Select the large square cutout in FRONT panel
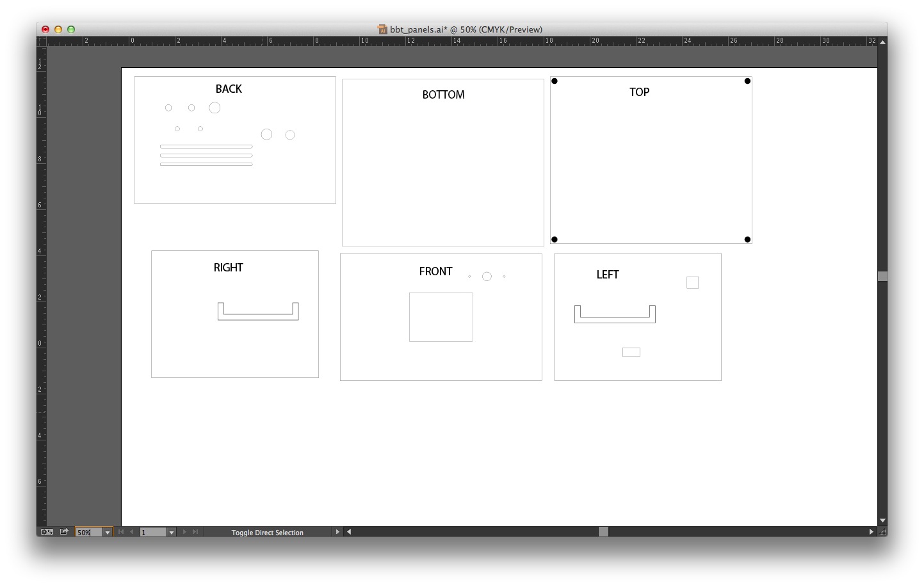 441,317
